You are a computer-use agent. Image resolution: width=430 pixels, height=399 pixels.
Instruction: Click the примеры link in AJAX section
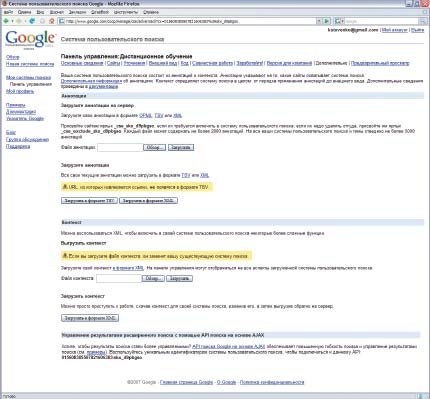[x=96, y=352]
